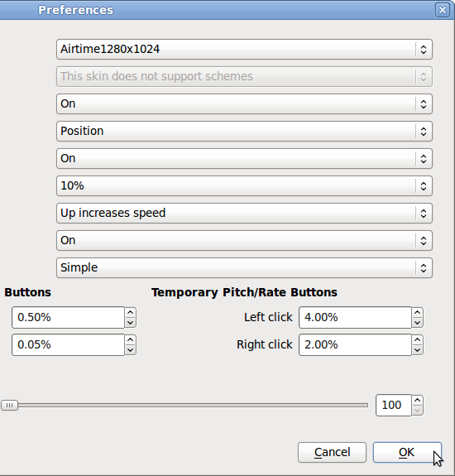The image size is (455, 476).
Task: Increase the 0.50% button value
Action: [131, 312]
